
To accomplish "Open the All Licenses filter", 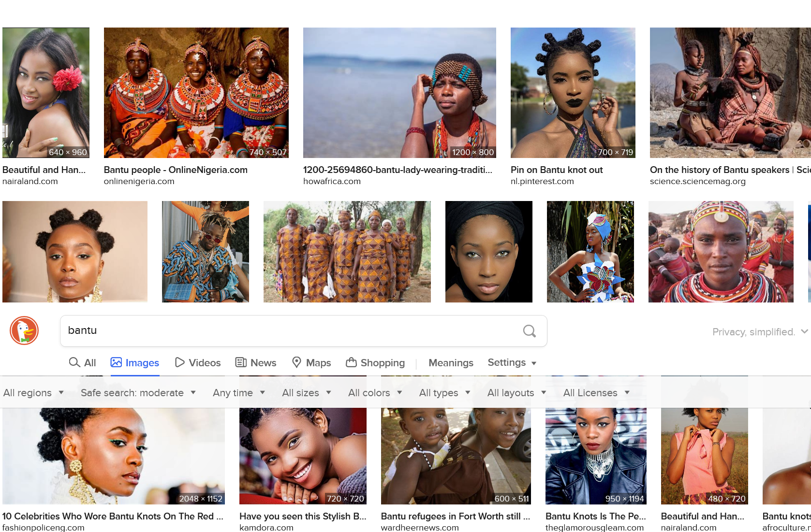I will (x=596, y=392).
